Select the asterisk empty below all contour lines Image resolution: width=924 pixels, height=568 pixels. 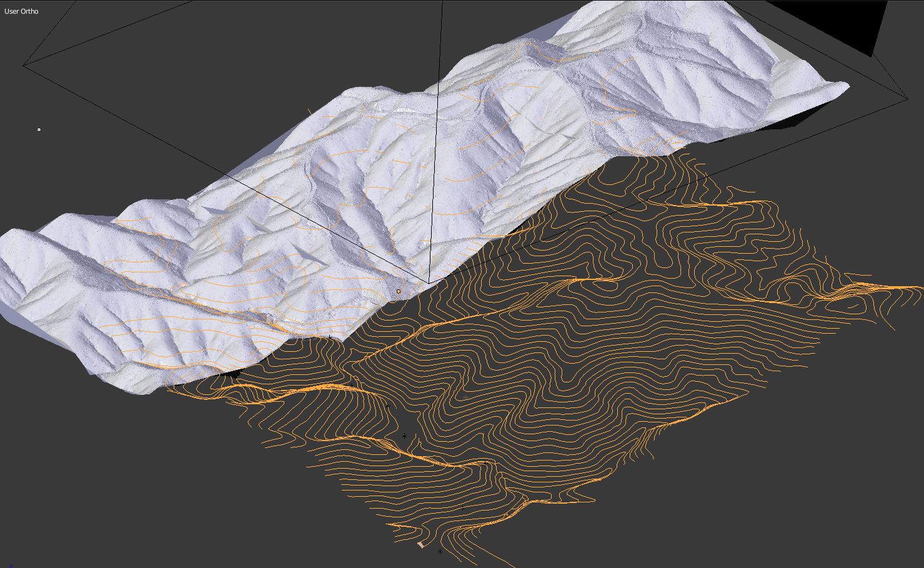coord(440,552)
